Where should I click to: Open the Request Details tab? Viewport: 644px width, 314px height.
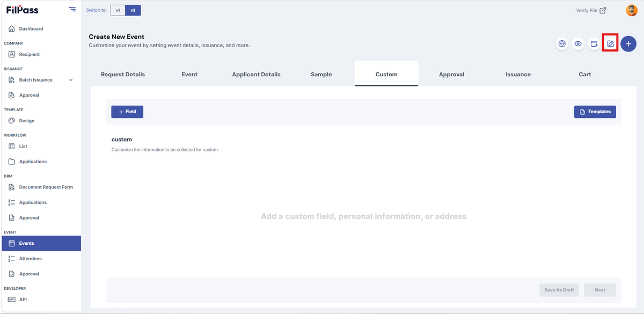tap(123, 74)
